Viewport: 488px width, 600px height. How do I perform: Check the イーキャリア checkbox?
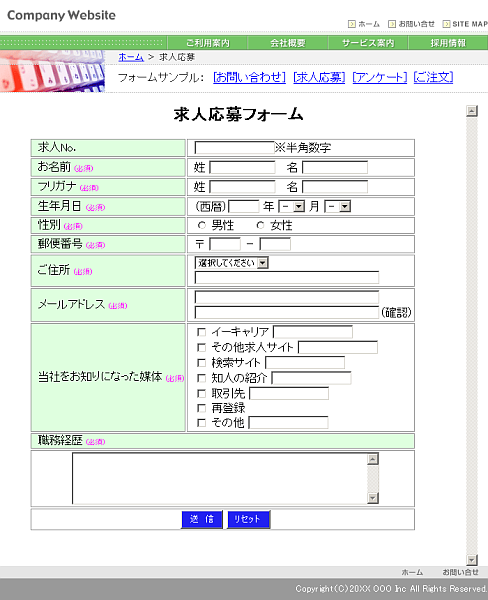[201, 332]
